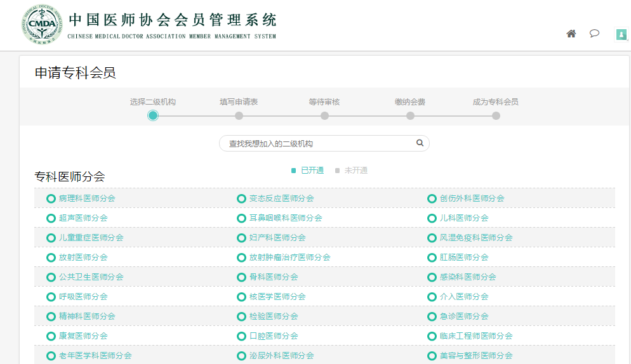Click circle icon next to 呼吸医师分会
This screenshot has width=631, height=364.
point(51,297)
